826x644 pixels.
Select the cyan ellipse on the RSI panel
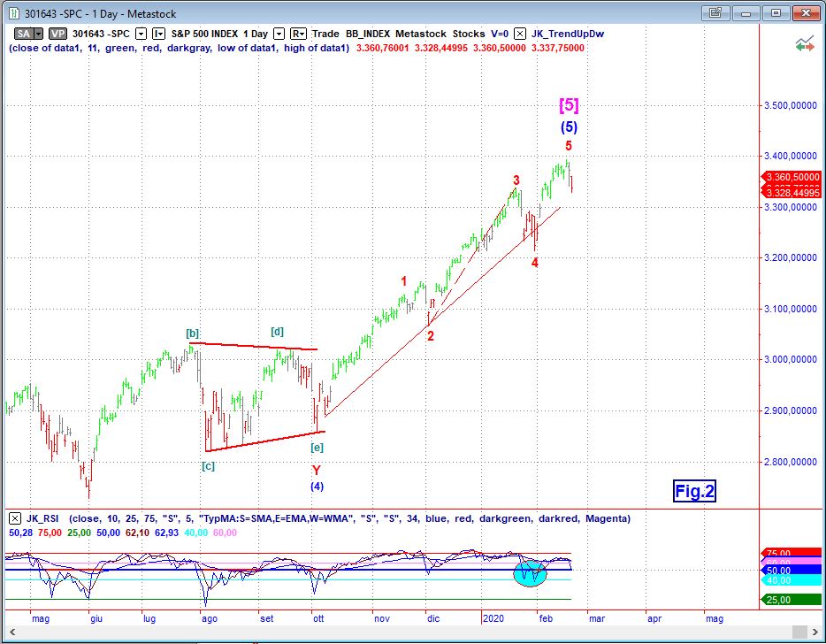pos(531,573)
